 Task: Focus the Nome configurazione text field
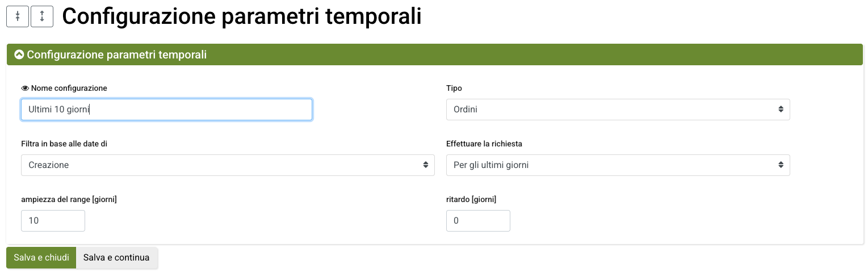tap(166, 110)
